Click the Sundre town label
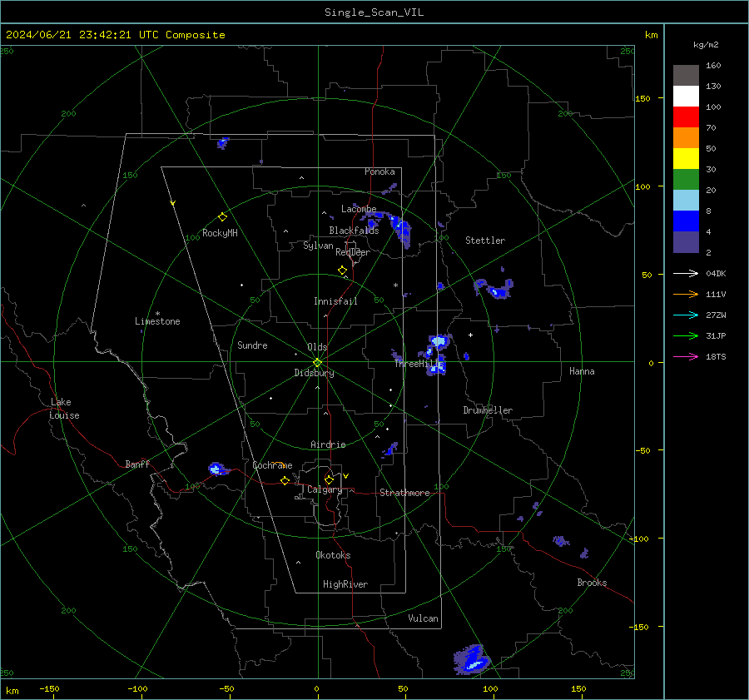 pos(252,345)
